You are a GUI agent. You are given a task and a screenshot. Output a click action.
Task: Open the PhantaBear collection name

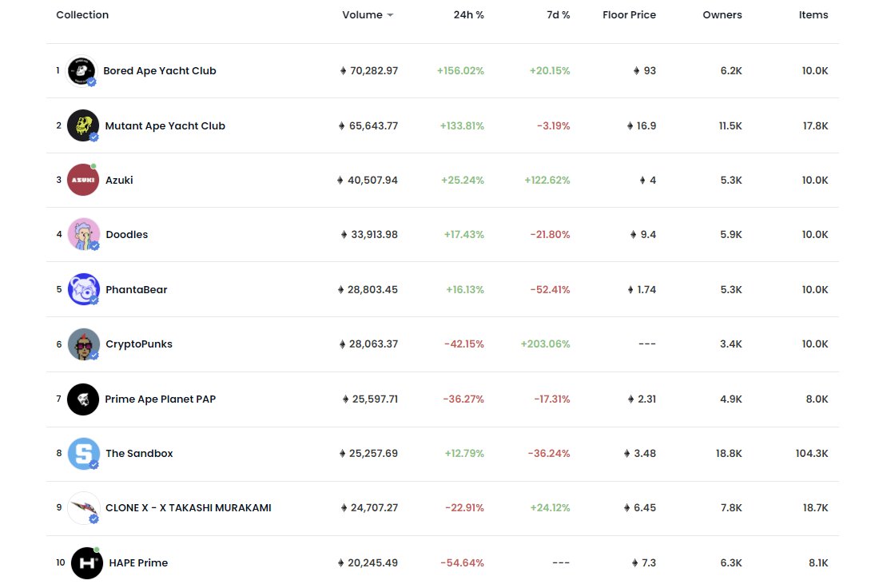click(136, 289)
